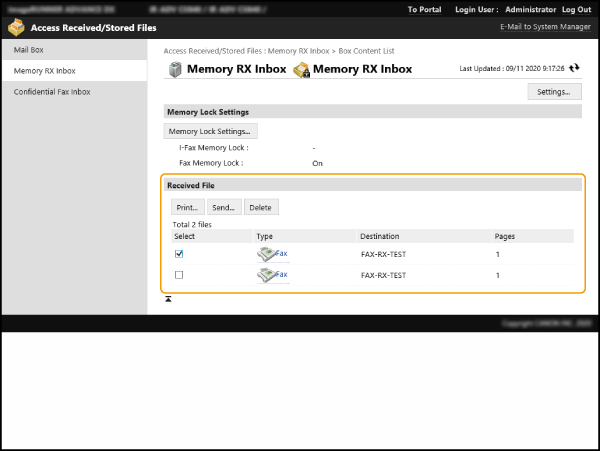The width and height of the screenshot is (600, 451).
Task: Click the return-to-top arrow icon
Action: [x=168, y=299]
